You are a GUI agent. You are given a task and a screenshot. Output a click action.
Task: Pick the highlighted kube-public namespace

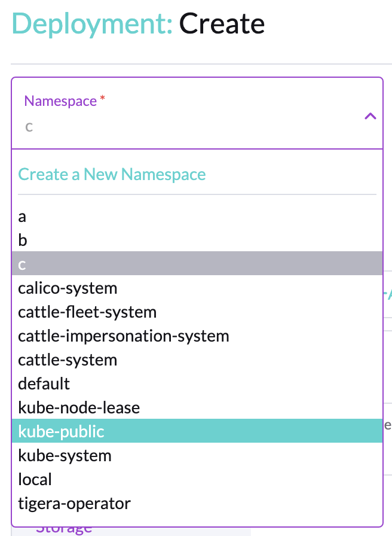[62, 431]
